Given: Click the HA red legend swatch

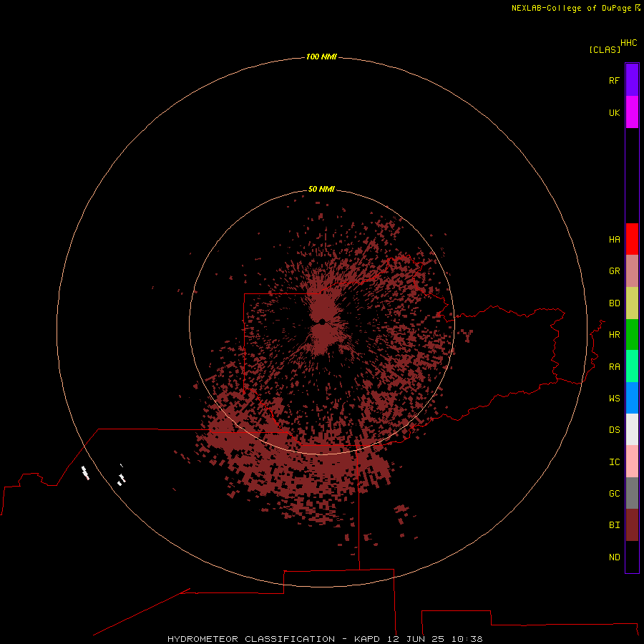Looking at the screenshot, I should pyautogui.click(x=632, y=239).
